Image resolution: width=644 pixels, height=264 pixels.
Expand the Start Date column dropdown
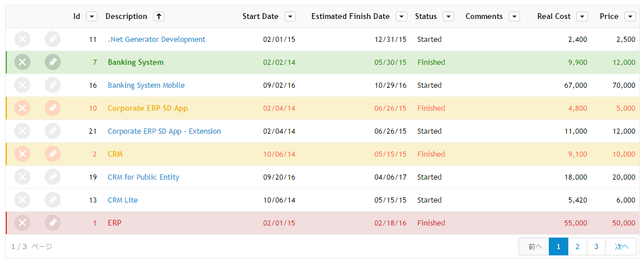[290, 17]
